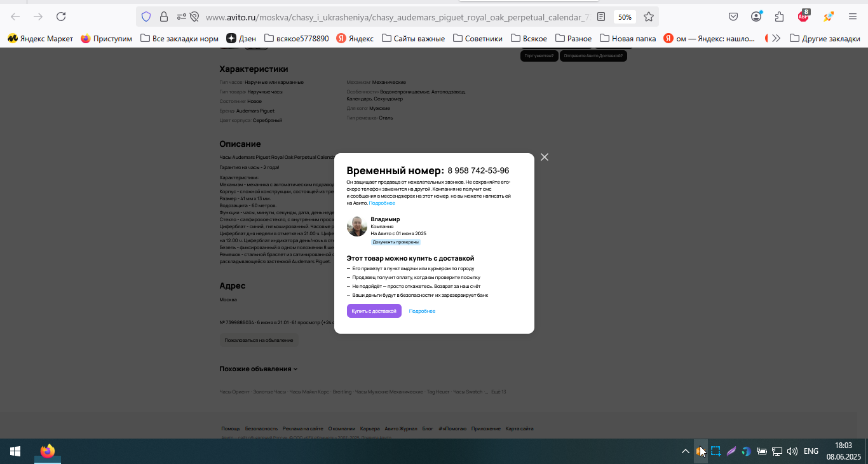Image resolution: width=868 pixels, height=464 pixels.
Task: Open the Firefox account profile icon
Action: 757,17
